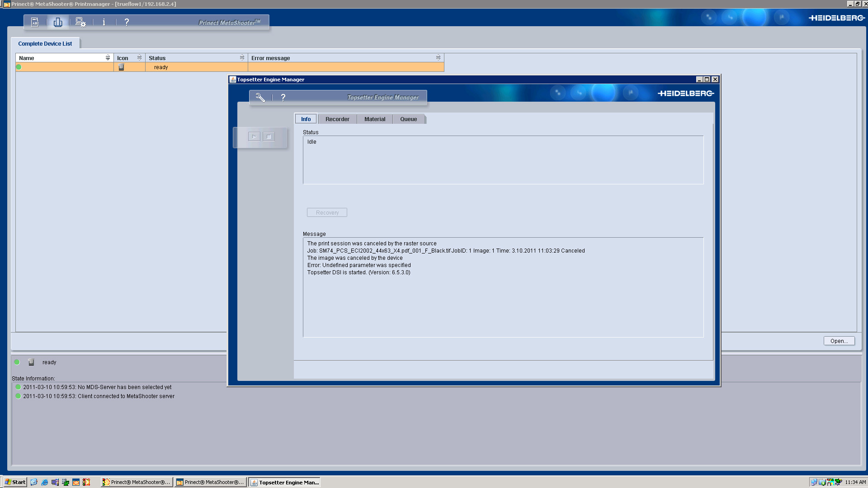
Task: Select the 'ready' status cell in device row
Action: [197, 67]
